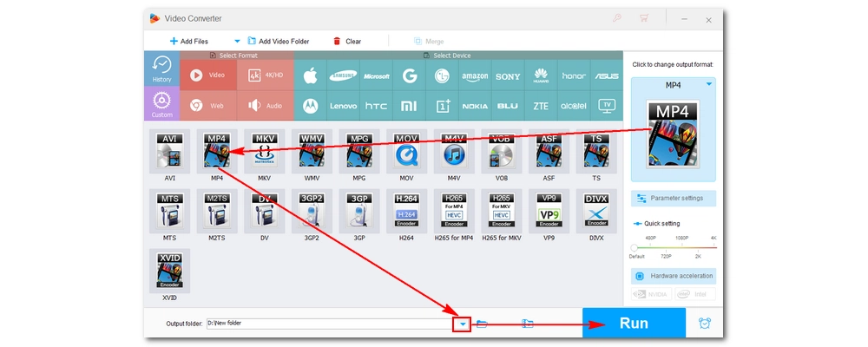Select H265 for MP4 format
Screen dimensions: 868x347
pyautogui.click(x=454, y=211)
